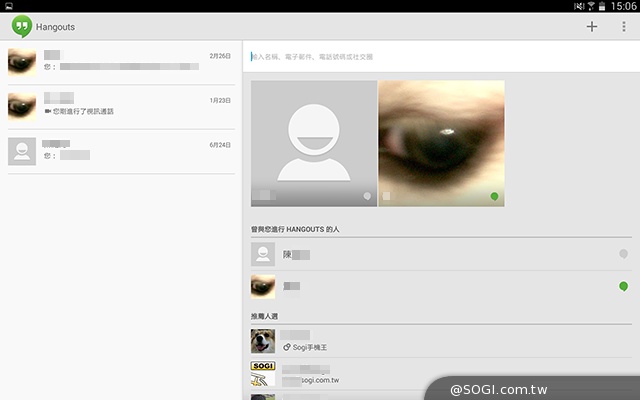
Task: Select the large eye photo contact tile
Action: pos(441,143)
